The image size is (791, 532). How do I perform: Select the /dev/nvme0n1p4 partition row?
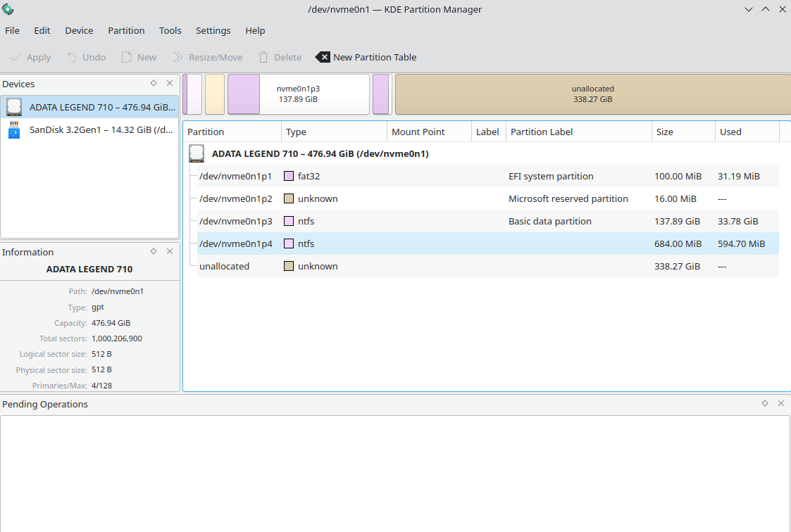[x=488, y=243]
